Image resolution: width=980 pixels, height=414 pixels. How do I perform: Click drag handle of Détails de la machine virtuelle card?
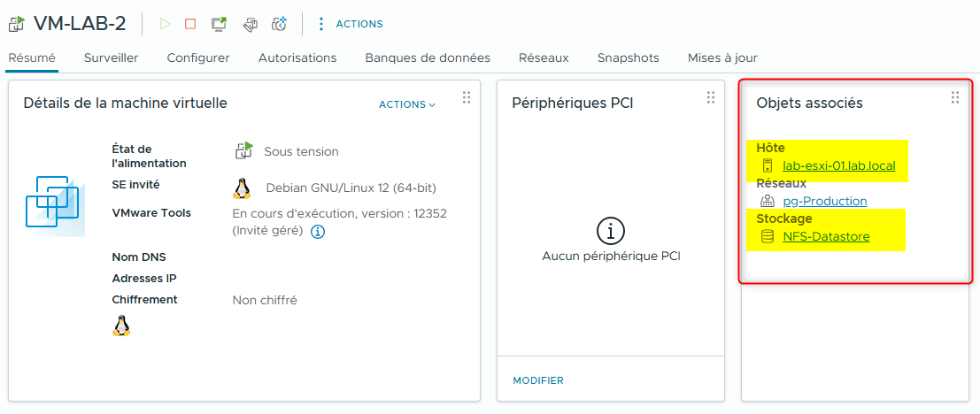(x=467, y=97)
